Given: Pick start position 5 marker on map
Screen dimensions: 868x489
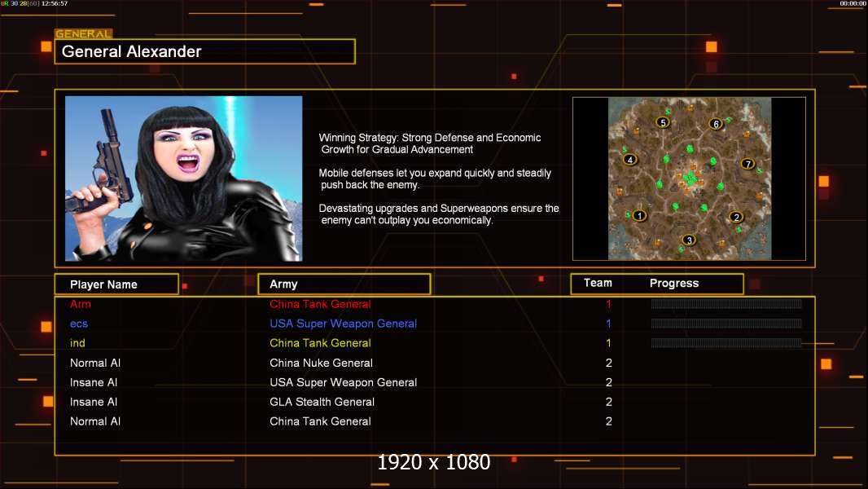Looking at the screenshot, I should click(x=663, y=122).
